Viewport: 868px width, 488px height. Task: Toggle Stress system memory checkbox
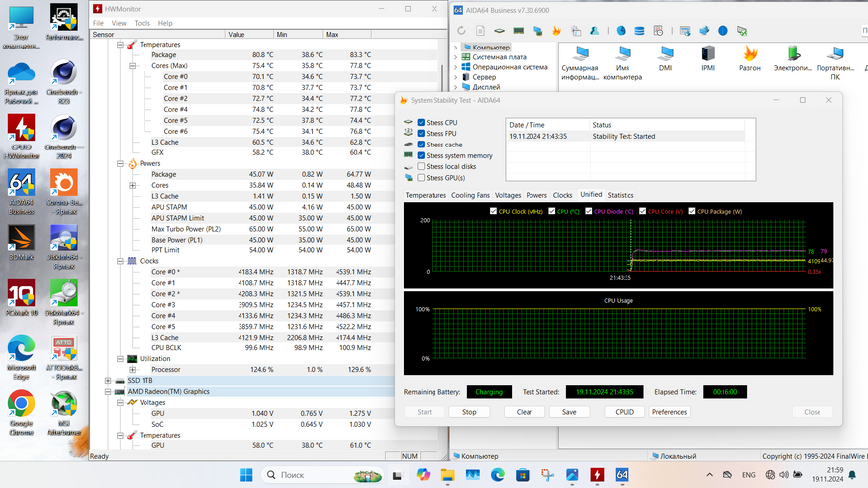(421, 155)
